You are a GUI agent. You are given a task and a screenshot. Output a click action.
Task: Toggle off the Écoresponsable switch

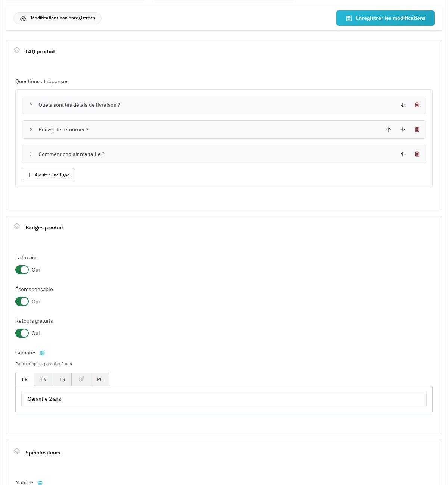(22, 301)
